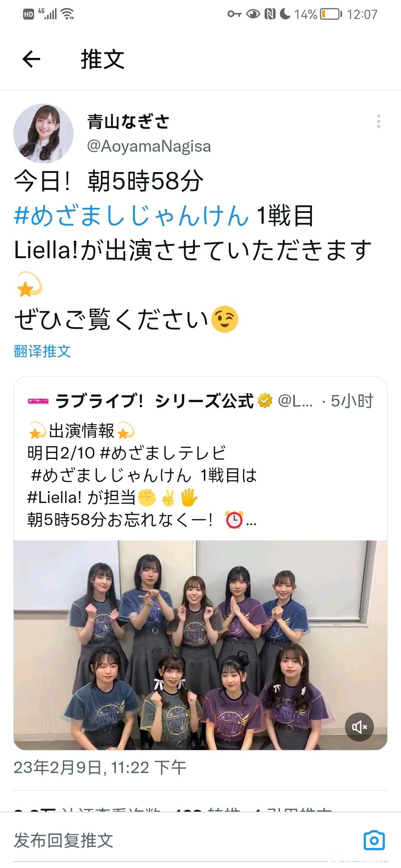Open ラブライブ! シリーズ公式 quoted account name
This screenshot has width=401, height=868.
154,401
